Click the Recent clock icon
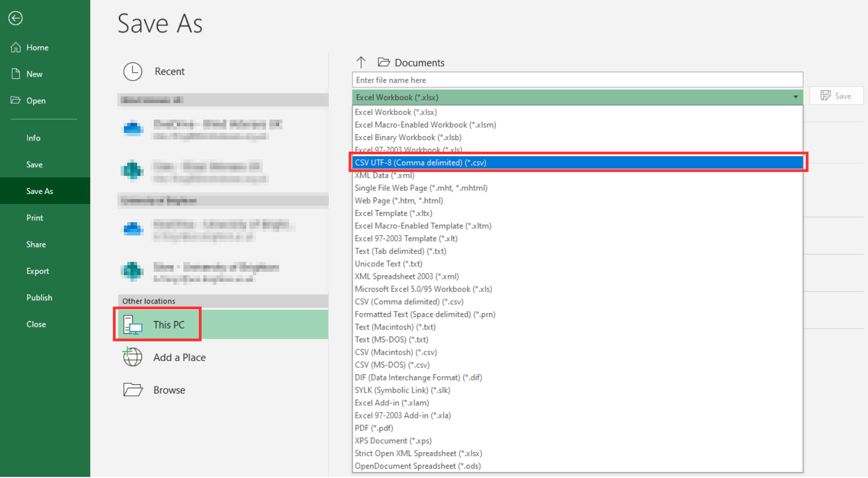868x478 pixels. point(133,72)
